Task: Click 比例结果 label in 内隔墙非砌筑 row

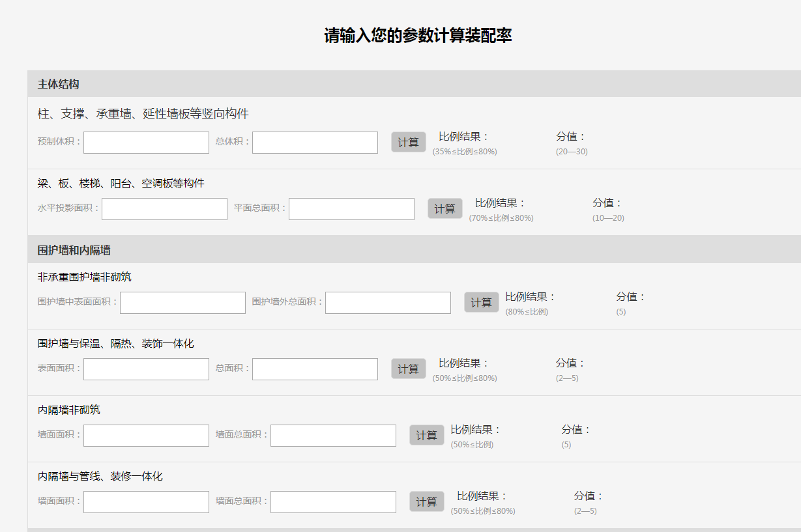Action: pyautogui.click(x=476, y=430)
